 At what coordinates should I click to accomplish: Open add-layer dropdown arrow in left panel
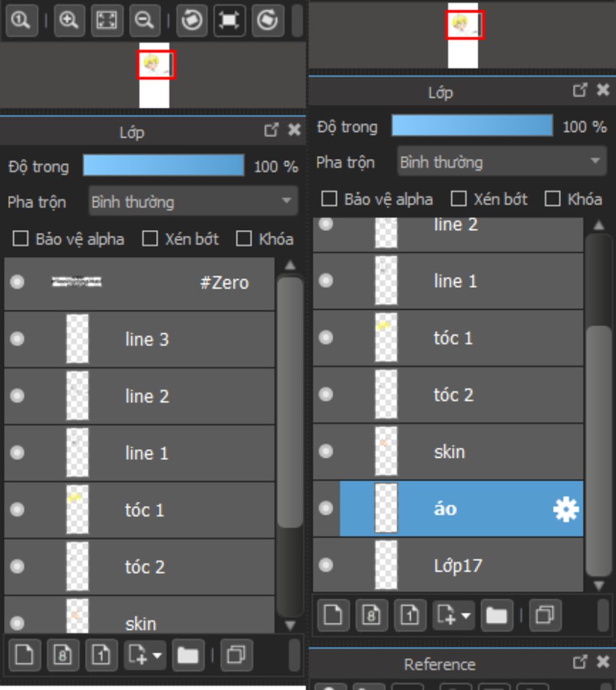click(x=157, y=655)
